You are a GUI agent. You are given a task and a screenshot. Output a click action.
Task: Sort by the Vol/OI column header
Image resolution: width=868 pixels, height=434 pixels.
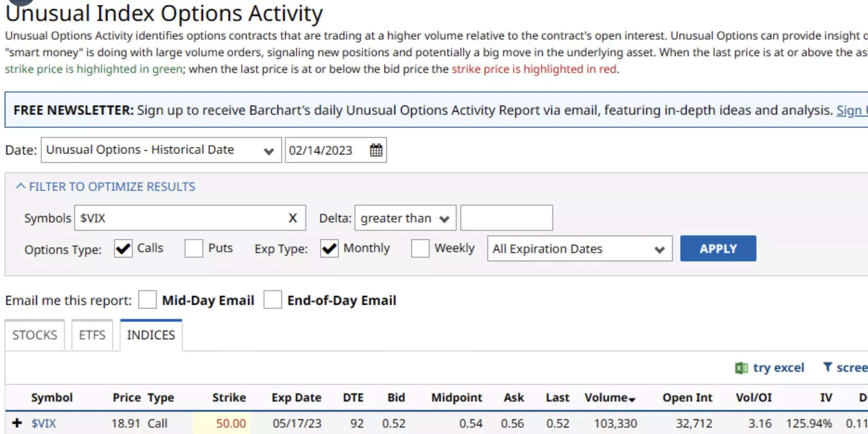(753, 398)
